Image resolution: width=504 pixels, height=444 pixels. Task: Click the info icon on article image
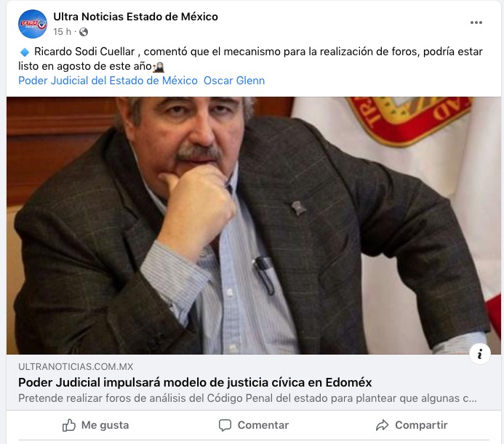479,354
